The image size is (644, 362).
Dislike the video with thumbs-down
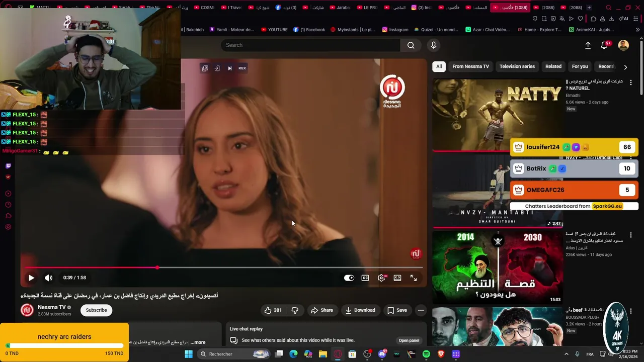click(x=295, y=310)
